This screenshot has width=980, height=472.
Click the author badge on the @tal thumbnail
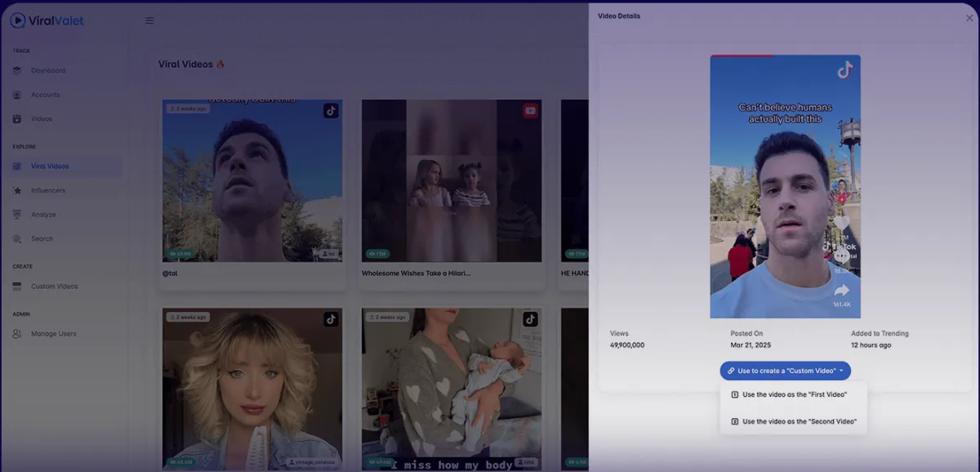point(328,254)
